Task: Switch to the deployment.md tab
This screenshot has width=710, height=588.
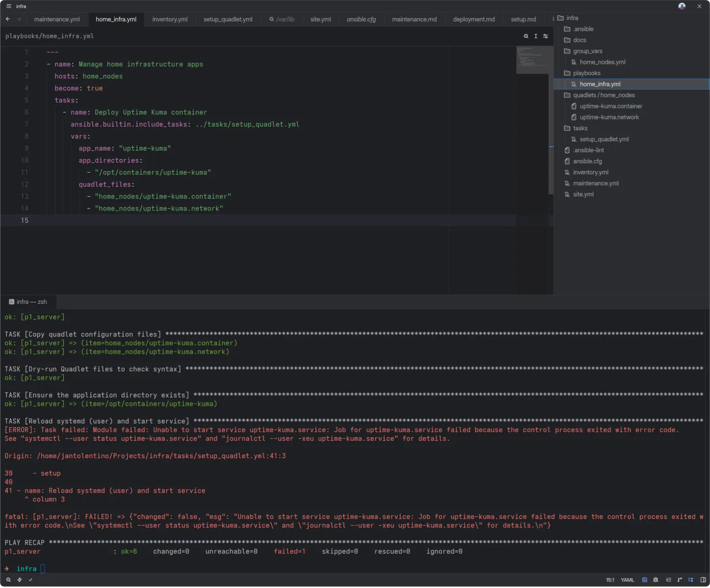Action: (x=474, y=19)
